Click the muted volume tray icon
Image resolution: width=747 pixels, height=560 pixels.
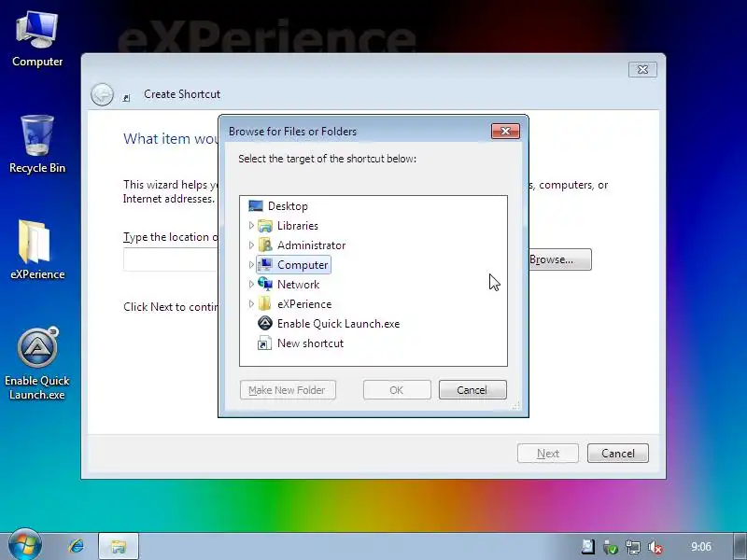655,547
